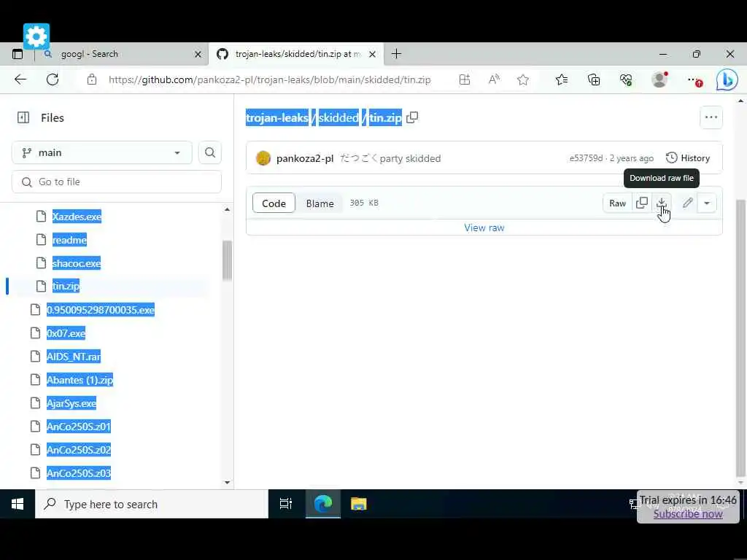Open AnCo250S.z02 in the file tree

(x=79, y=450)
